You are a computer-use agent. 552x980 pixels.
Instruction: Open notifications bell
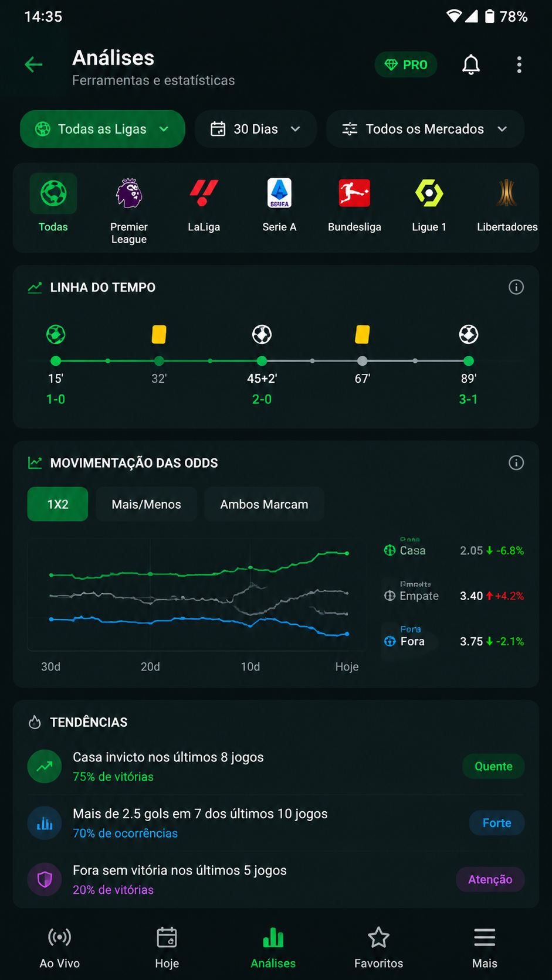[x=471, y=64]
